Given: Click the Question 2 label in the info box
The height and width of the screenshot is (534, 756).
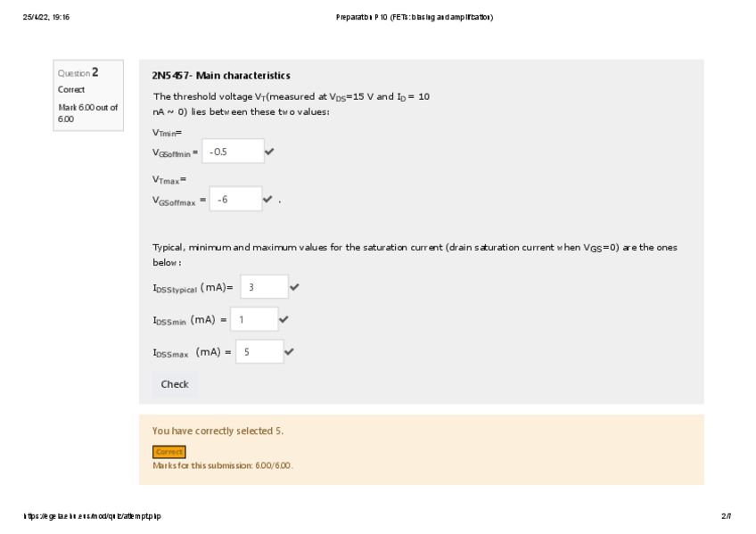Looking at the screenshot, I should (78, 73).
